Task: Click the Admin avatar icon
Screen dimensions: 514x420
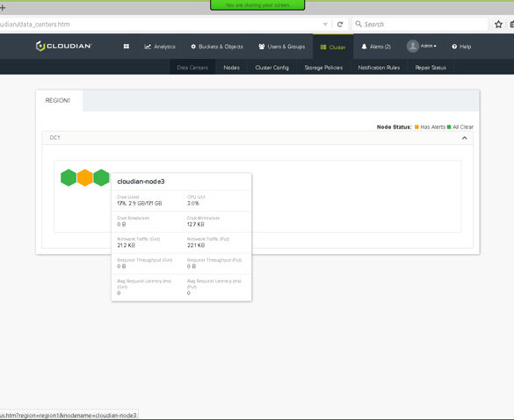Action: (x=413, y=47)
